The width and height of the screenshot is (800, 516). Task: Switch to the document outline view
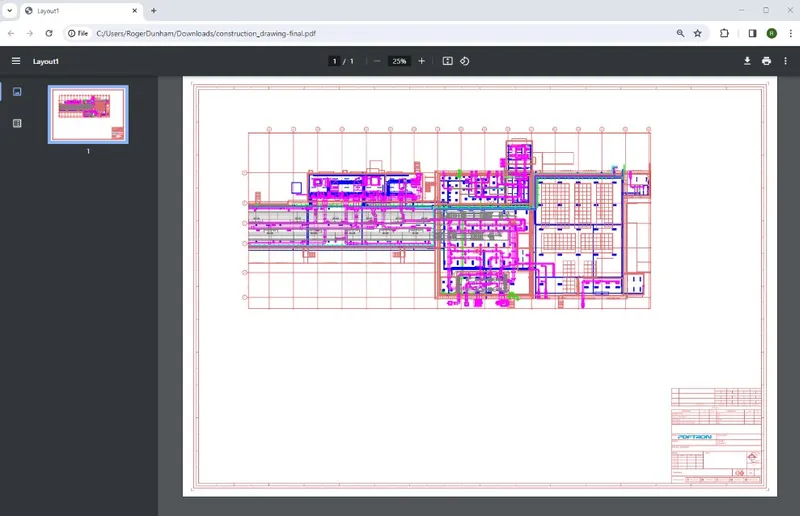click(17, 123)
